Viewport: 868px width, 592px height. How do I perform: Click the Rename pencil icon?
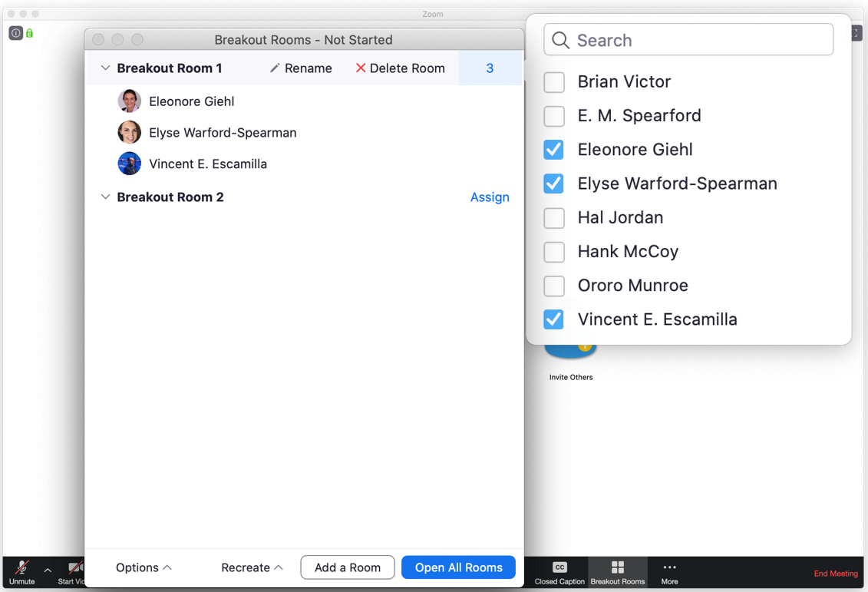tap(275, 68)
